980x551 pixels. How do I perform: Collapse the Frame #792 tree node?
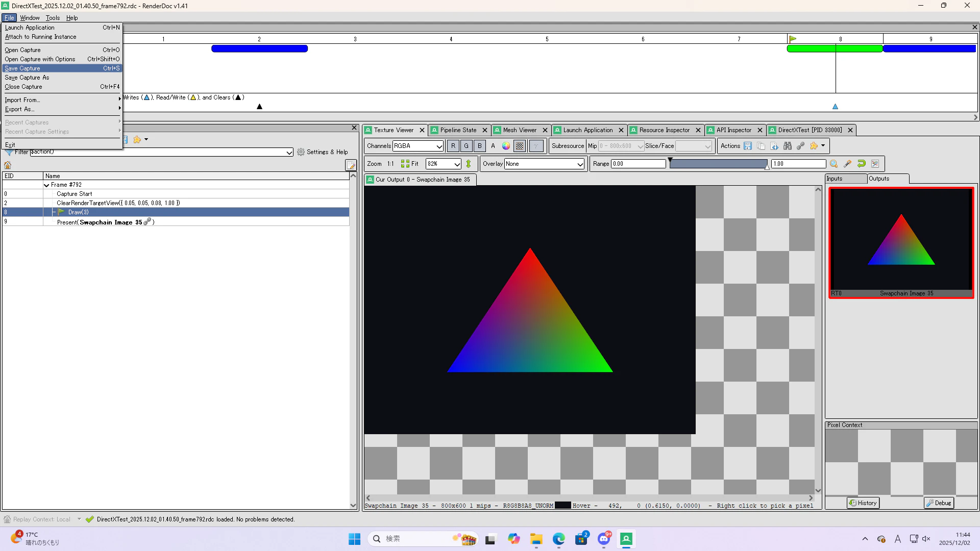[x=46, y=185]
